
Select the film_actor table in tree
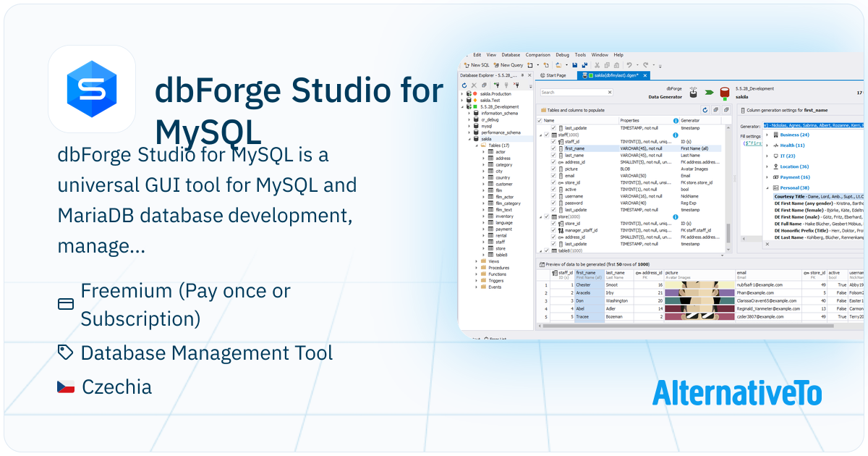[505, 197]
